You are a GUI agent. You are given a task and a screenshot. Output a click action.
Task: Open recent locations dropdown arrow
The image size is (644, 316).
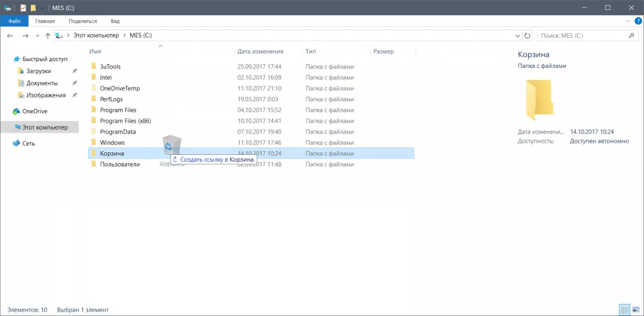(37, 36)
